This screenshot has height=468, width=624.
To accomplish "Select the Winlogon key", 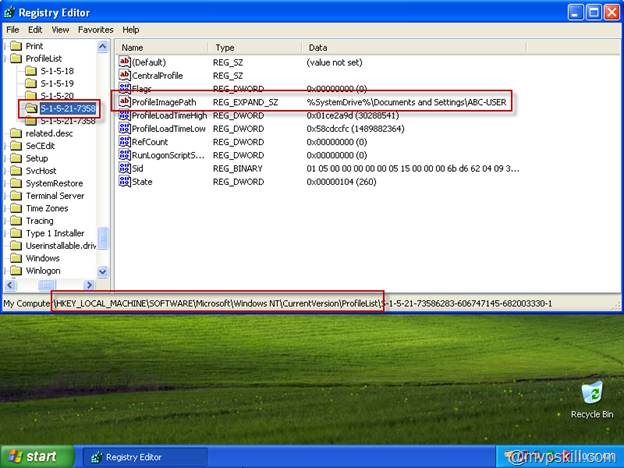I will click(x=43, y=271).
